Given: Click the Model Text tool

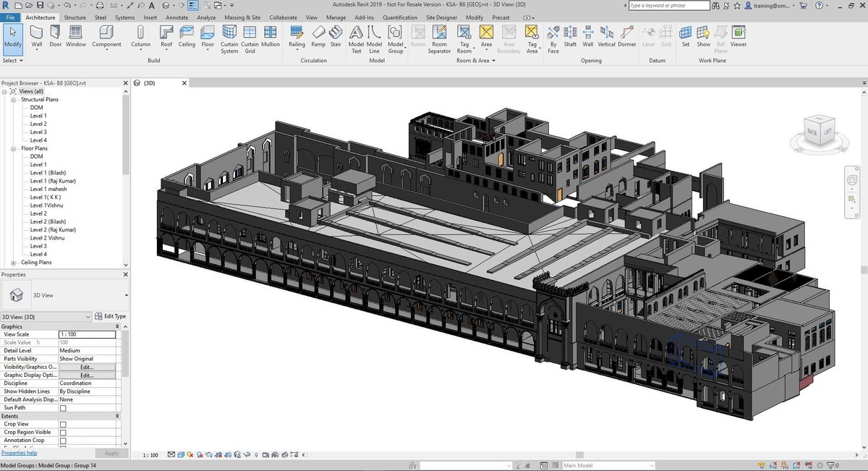Looking at the screenshot, I should pyautogui.click(x=356, y=40).
